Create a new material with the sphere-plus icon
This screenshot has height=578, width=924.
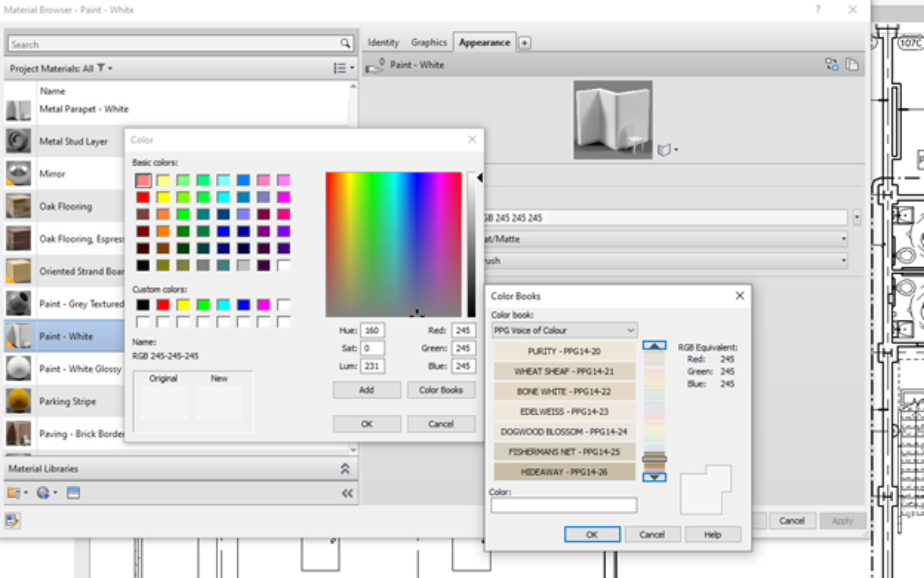click(x=43, y=493)
